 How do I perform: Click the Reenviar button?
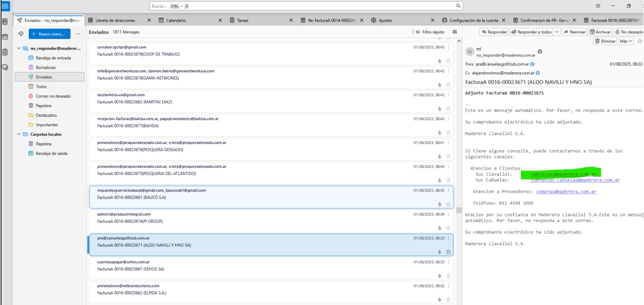pyautogui.click(x=574, y=32)
